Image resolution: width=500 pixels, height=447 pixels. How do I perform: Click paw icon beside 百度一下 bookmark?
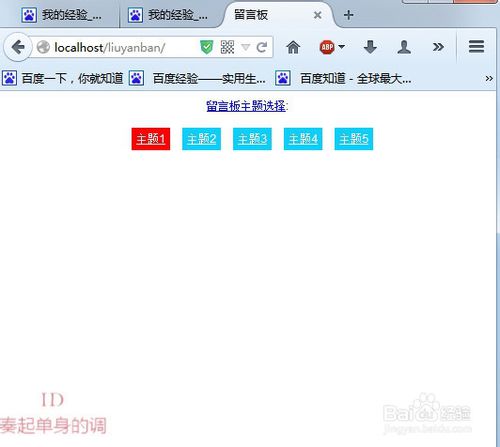[x=9, y=79]
